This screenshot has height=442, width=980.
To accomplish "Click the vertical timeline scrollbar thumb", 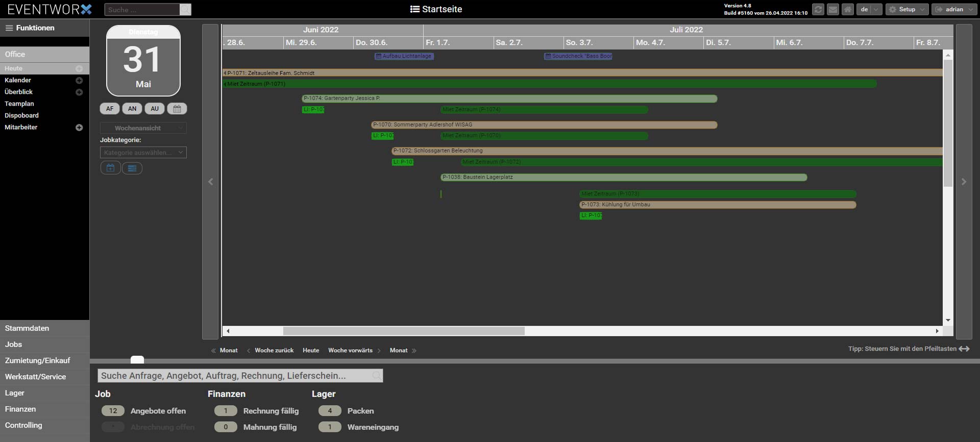I will 948,124.
